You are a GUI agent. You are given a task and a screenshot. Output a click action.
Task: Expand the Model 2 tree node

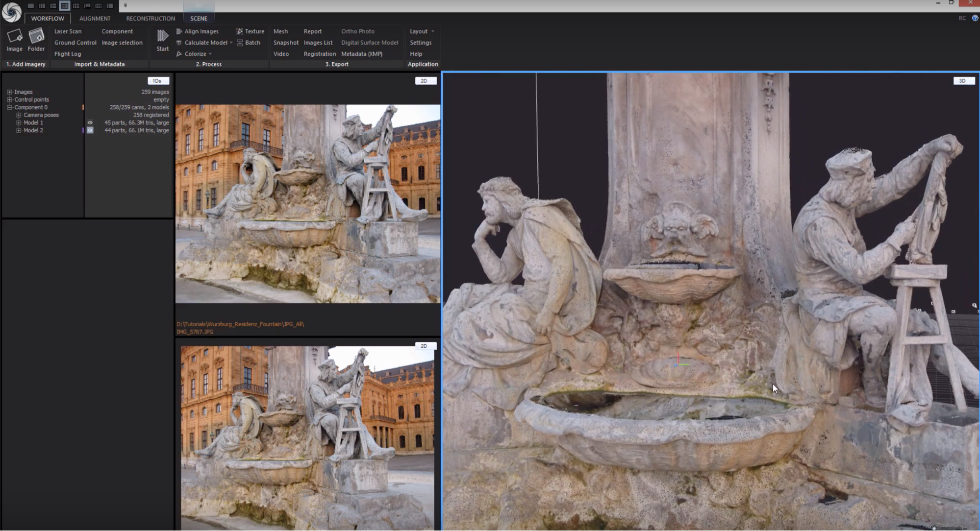(x=19, y=131)
